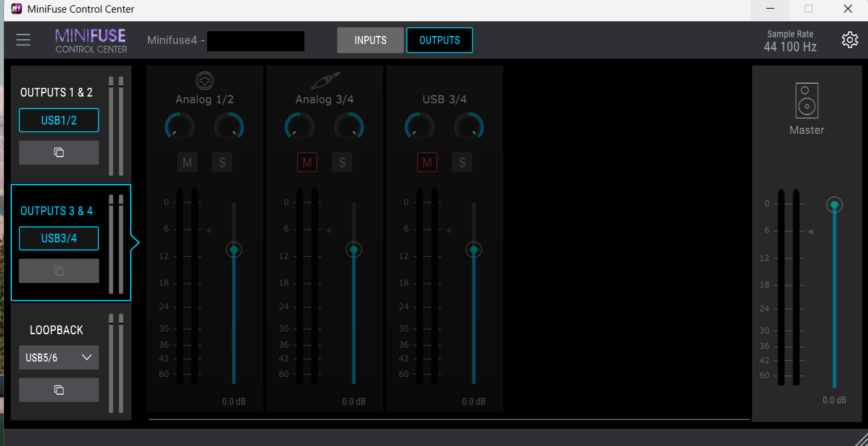Toggle mute on Analog 1/2 channel
868x446 pixels.
(187, 162)
